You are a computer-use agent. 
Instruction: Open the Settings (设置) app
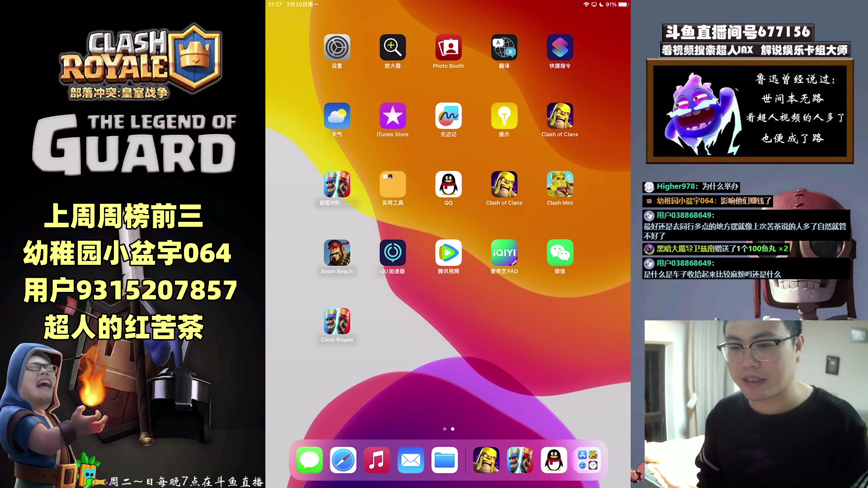[x=337, y=47]
